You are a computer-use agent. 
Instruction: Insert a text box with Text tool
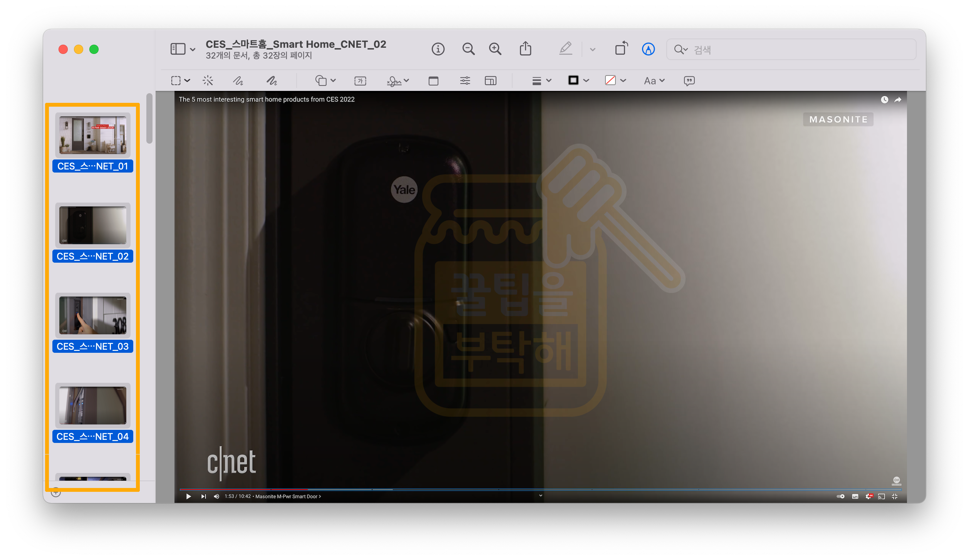click(360, 81)
